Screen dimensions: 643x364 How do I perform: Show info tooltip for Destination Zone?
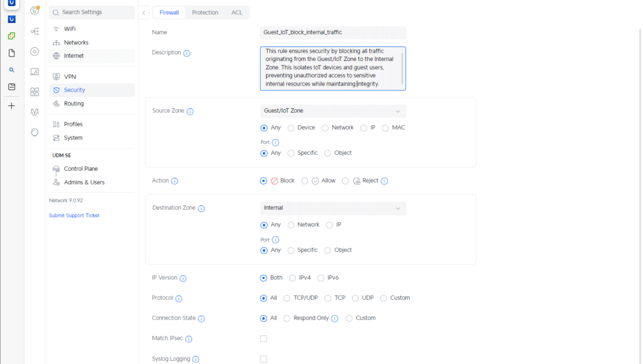coord(201,209)
